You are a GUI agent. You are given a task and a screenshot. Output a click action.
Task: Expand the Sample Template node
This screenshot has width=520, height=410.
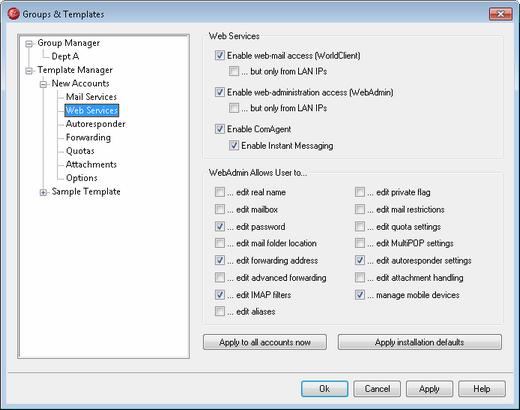[x=43, y=192]
